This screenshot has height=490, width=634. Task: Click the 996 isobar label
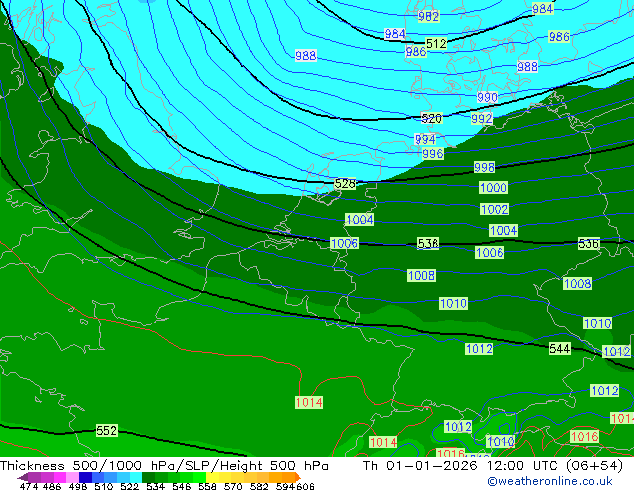(433, 154)
